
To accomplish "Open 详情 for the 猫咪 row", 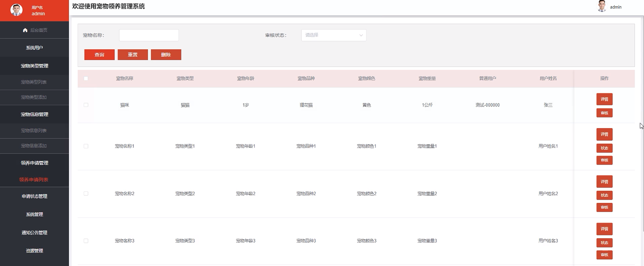I will (x=604, y=99).
